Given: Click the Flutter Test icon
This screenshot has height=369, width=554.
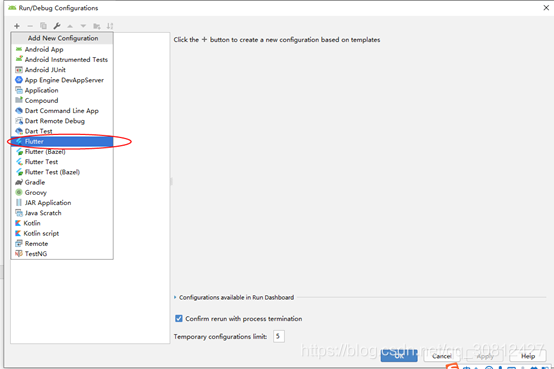Looking at the screenshot, I should tap(19, 162).
